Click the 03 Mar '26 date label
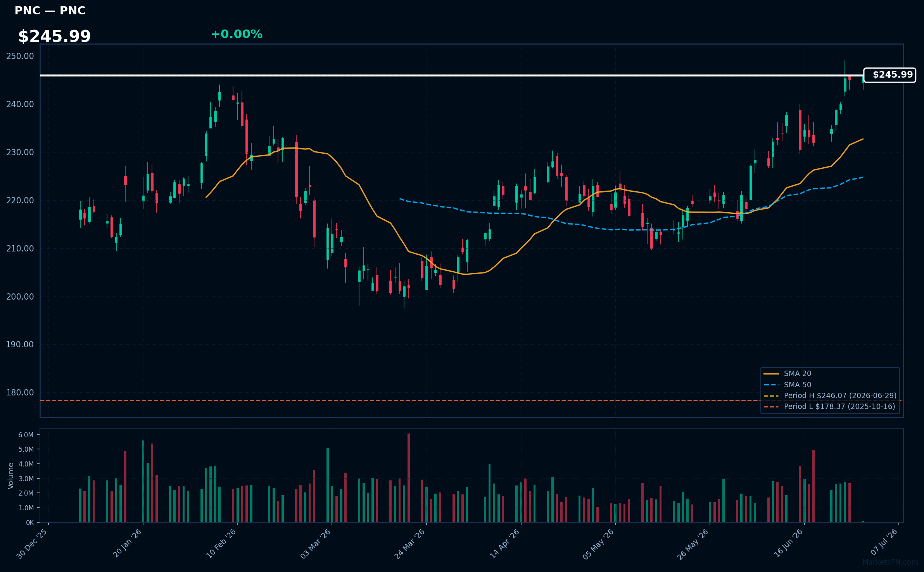 click(x=316, y=544)
